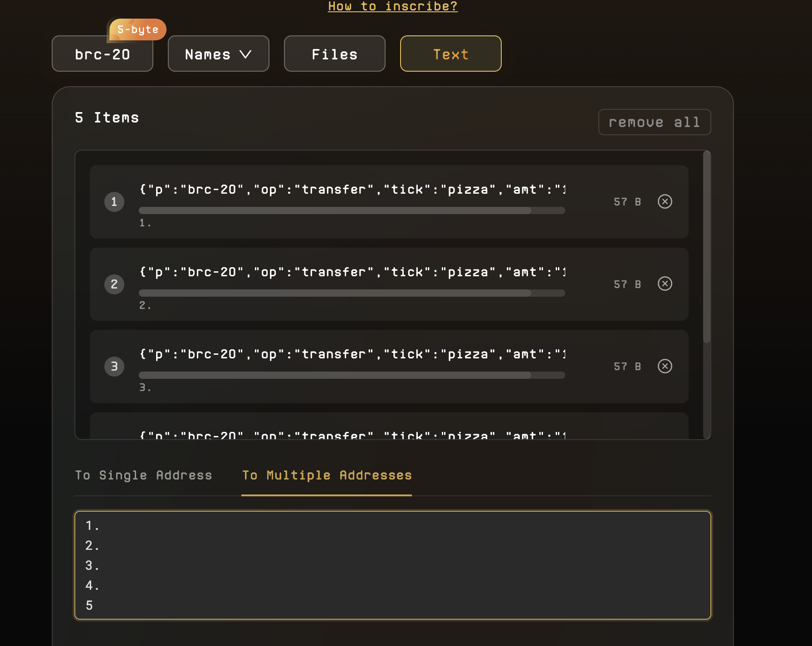Switch to To Single Address

143,475
